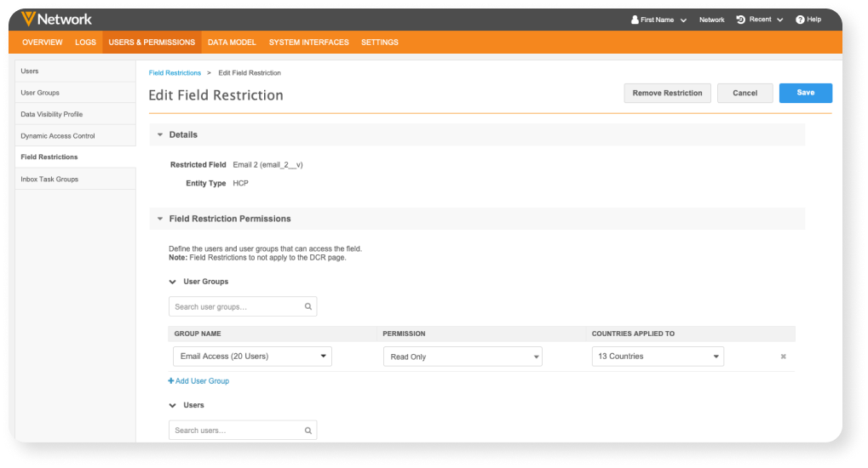Screen dimensions: 868x468
Task: Open the Recent history icon
Action: pos(740,20)
